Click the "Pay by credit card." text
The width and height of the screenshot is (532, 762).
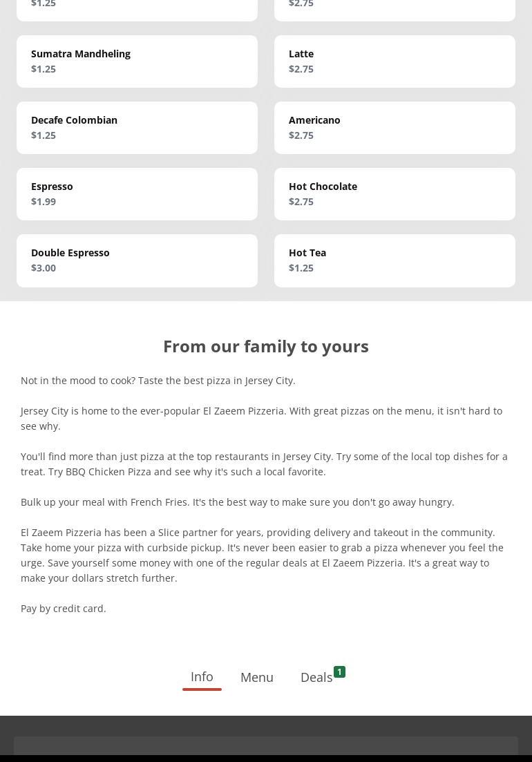pyautogui.click(x=64, y=608)
